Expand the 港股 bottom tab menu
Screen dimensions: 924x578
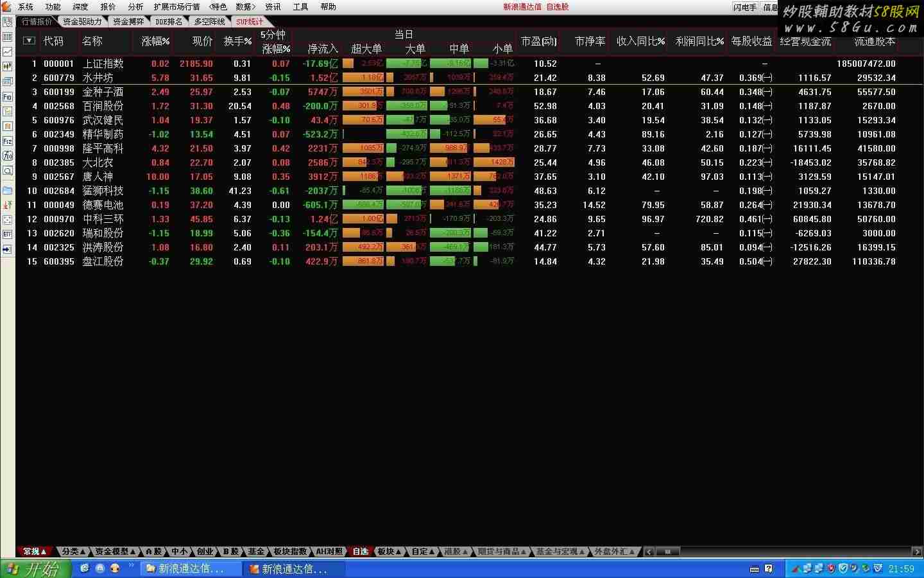(x=456, y=552)
